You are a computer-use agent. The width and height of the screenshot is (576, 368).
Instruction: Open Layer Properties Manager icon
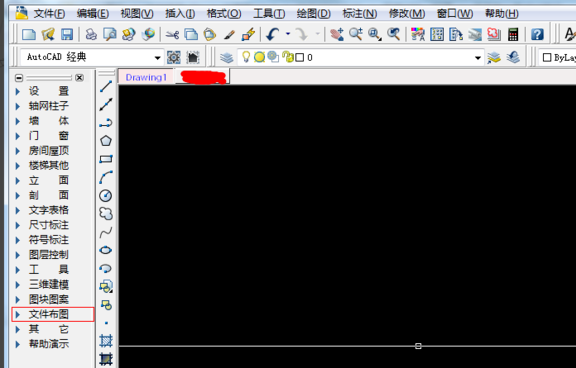coord(226,57)
